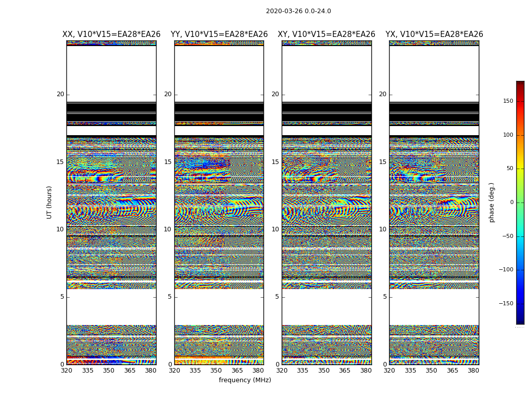Click the 15 hour tick of YY panel

[168, 161]
